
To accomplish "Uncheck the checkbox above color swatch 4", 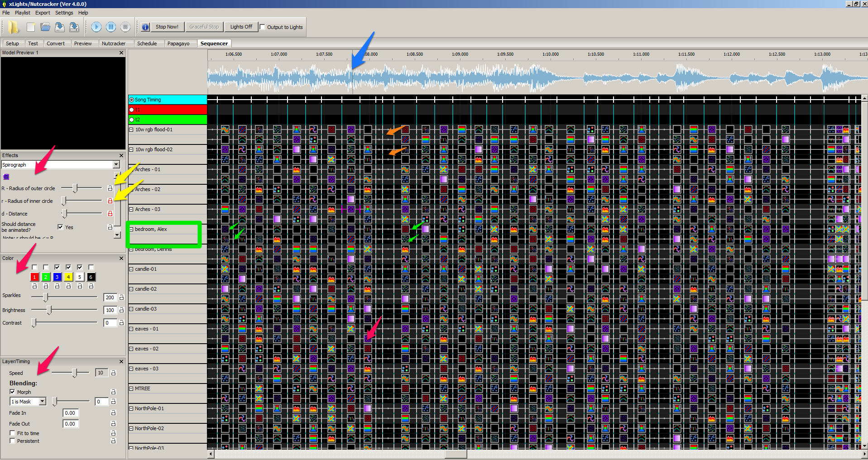I will click(68, 267).
